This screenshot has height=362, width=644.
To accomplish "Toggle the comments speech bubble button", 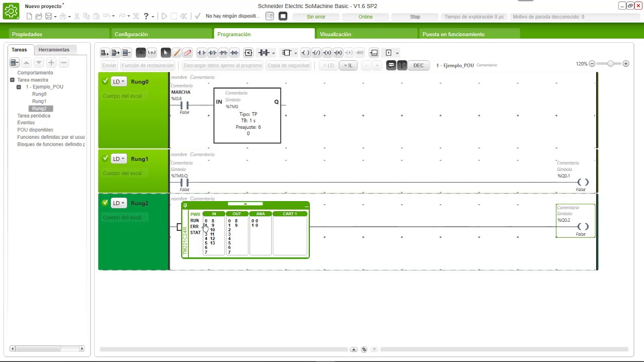I will coord(391,65).
